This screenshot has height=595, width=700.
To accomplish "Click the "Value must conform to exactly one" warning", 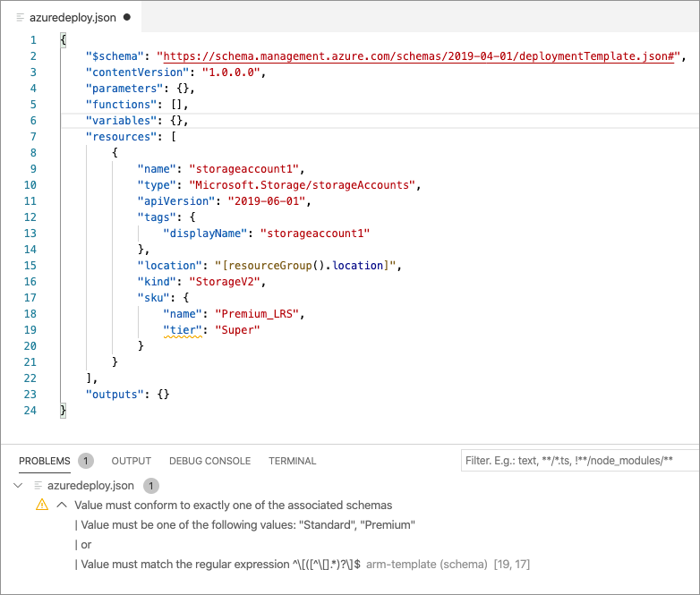I will pyautogui.click(x=233, y=505).
